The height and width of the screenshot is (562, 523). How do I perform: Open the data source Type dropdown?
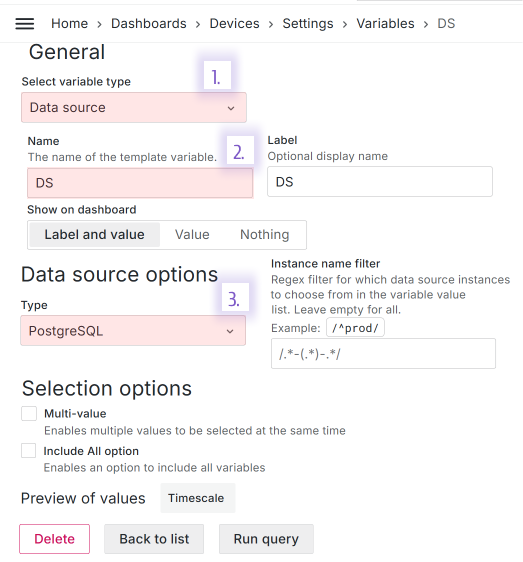pos(133,330)
